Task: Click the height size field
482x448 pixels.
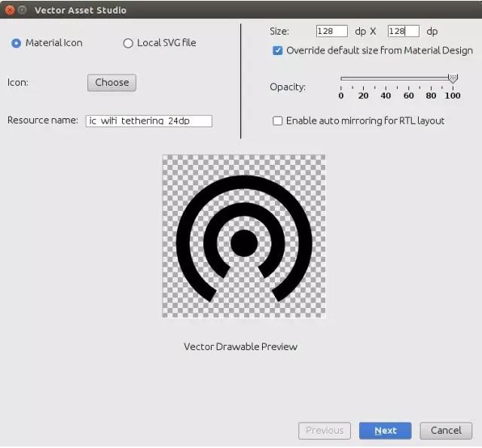Action: tap(404, 31)
